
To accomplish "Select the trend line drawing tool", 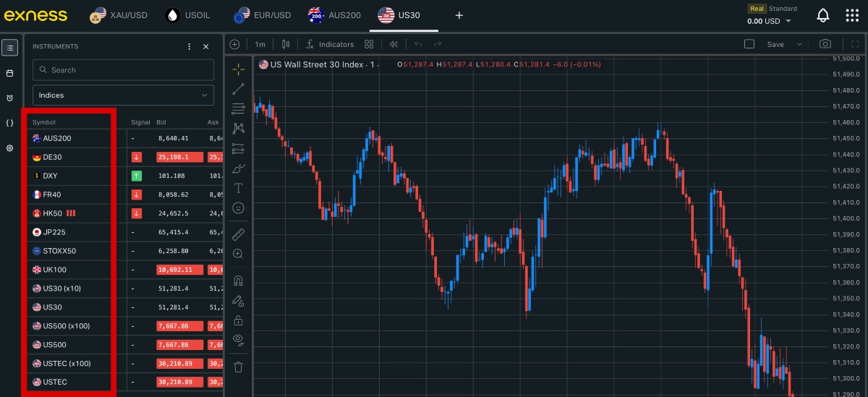I will [238, 90].
